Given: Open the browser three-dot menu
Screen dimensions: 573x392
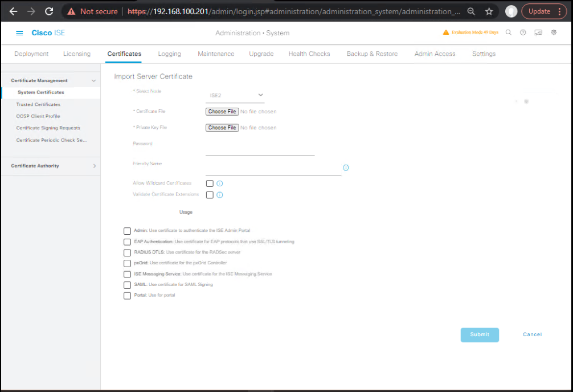Looking at the screenshot, I should tap(559, 11).
